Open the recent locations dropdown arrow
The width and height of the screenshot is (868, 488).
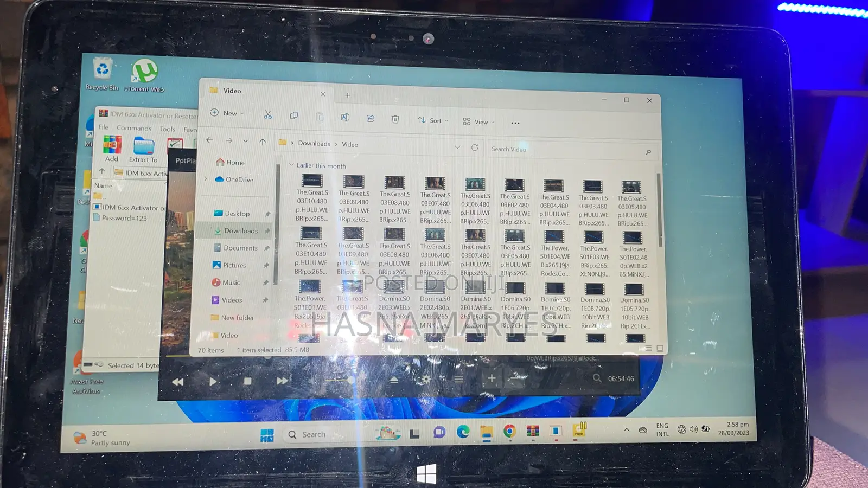(x=246, y=141)
